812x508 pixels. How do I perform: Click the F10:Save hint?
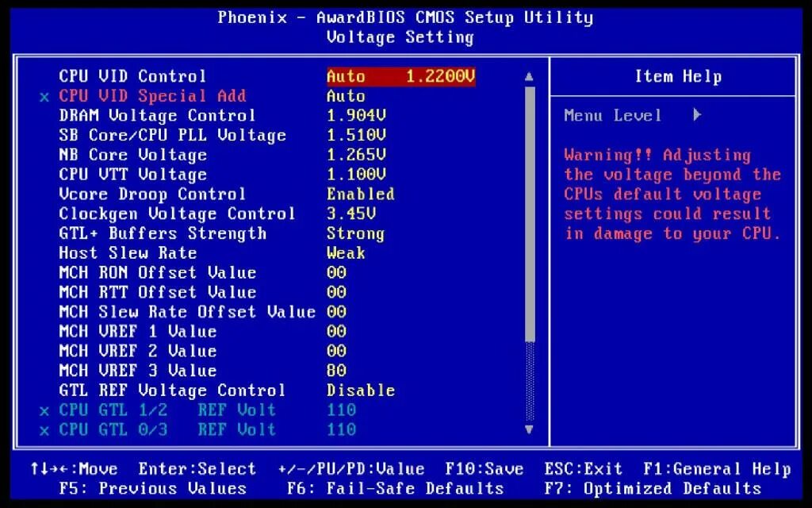484,469
